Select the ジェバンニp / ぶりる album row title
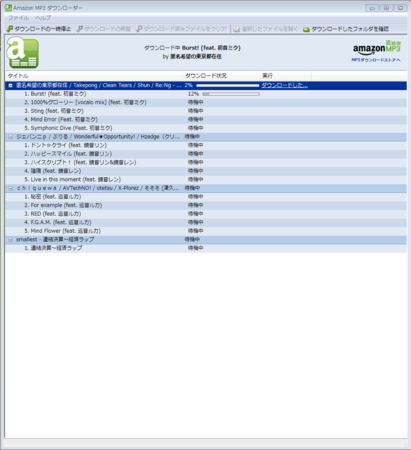 [x=98, y=137]
